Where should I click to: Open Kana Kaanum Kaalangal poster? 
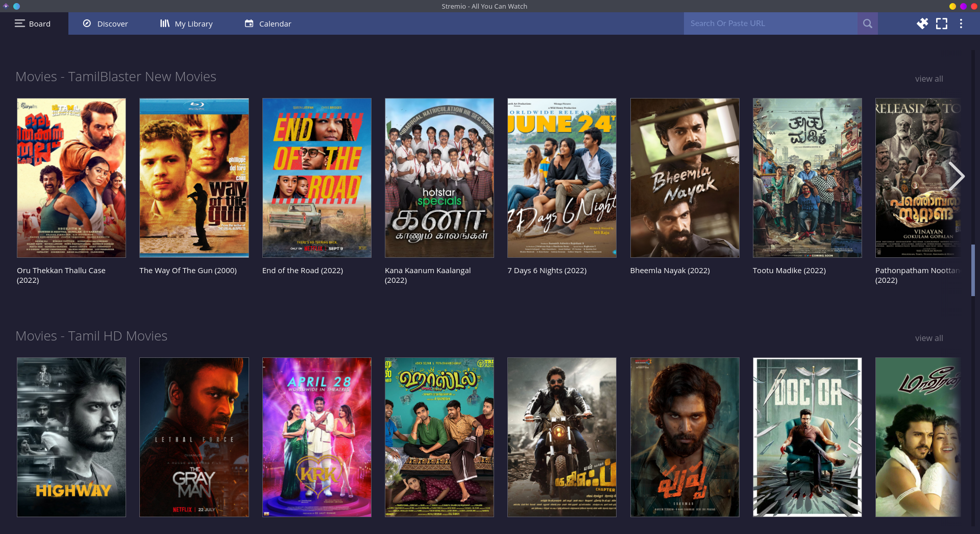click(x=439, y=178)
